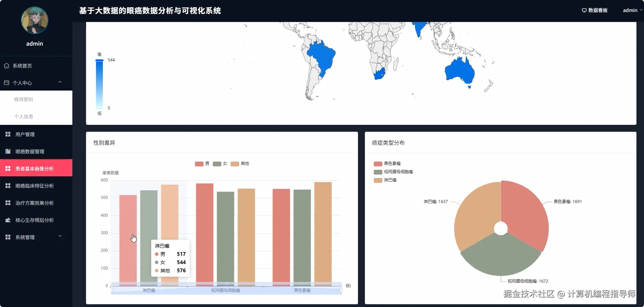Click South Africa on the map
The image size is (644, 307).
click(379, 74)
